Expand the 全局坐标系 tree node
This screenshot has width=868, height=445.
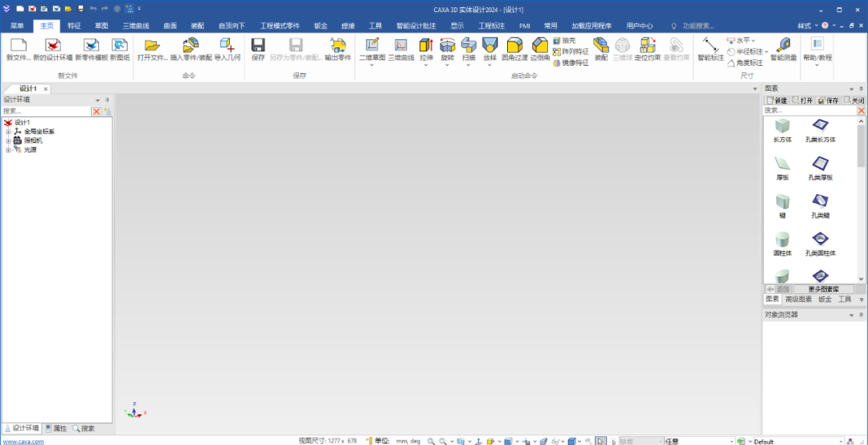click(8, 131)
